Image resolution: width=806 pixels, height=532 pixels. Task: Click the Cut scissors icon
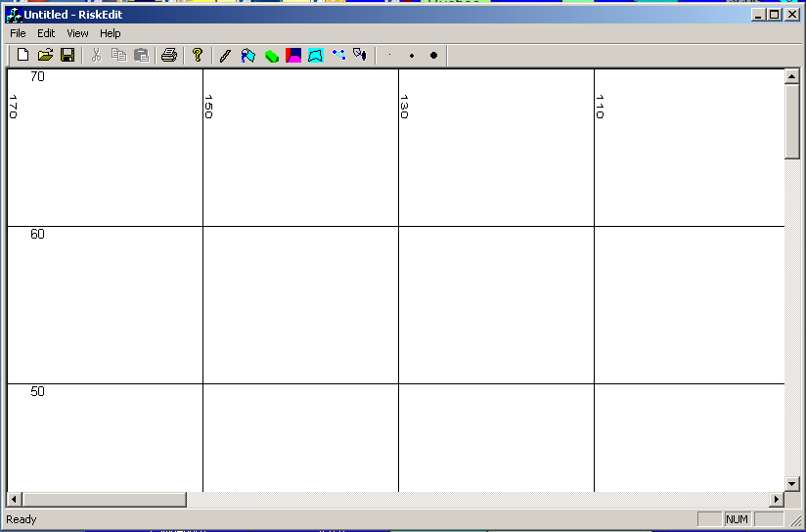pyautogui.click(x=96, y=55)
